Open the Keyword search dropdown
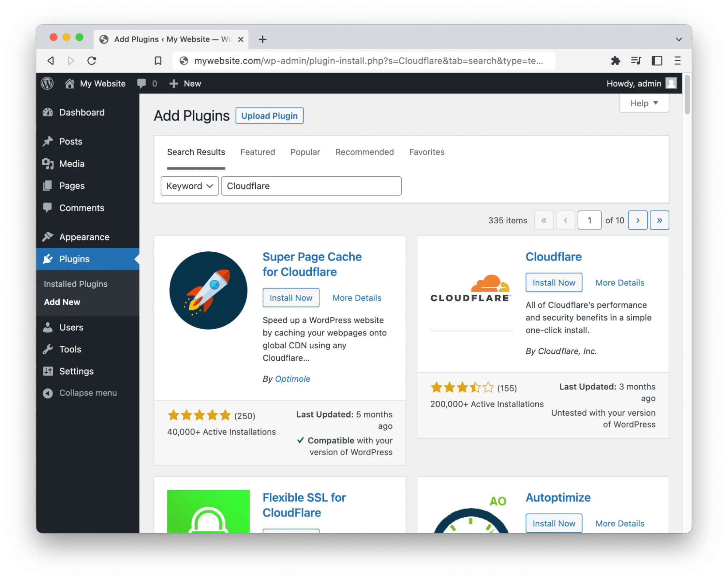This screenshot has height=581, width=728. (x=189, y=186)
